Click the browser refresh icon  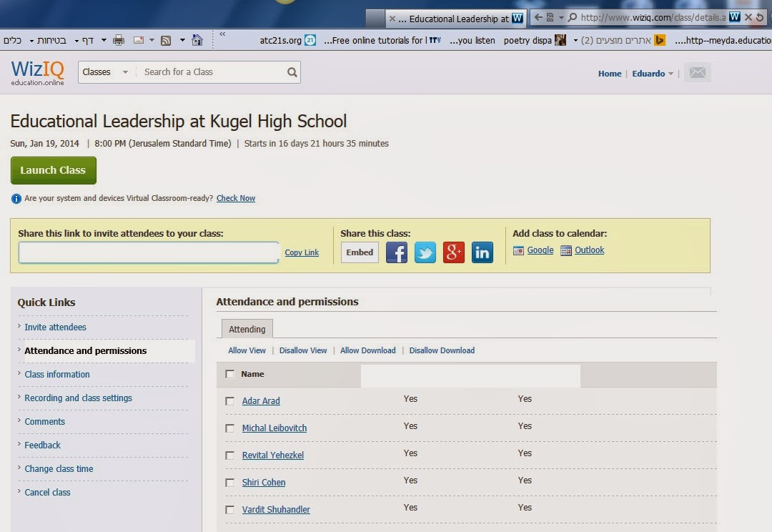coord(760,17)
